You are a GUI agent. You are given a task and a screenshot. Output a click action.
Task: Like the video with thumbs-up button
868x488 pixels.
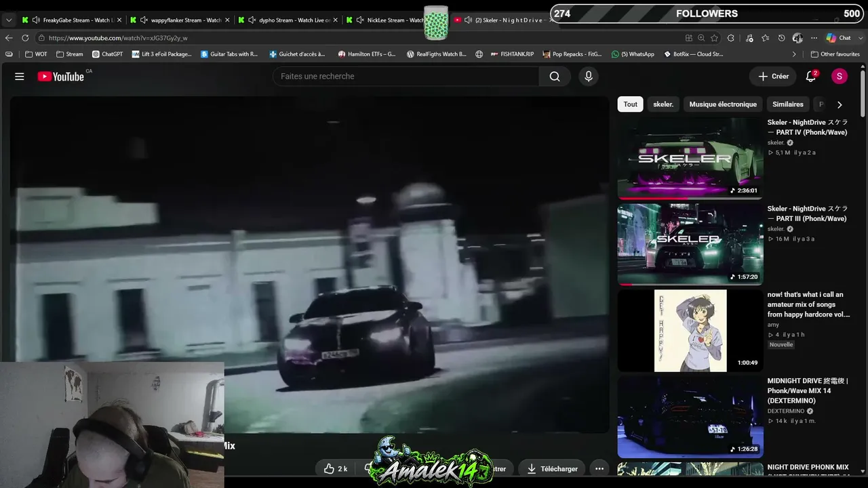336,468
